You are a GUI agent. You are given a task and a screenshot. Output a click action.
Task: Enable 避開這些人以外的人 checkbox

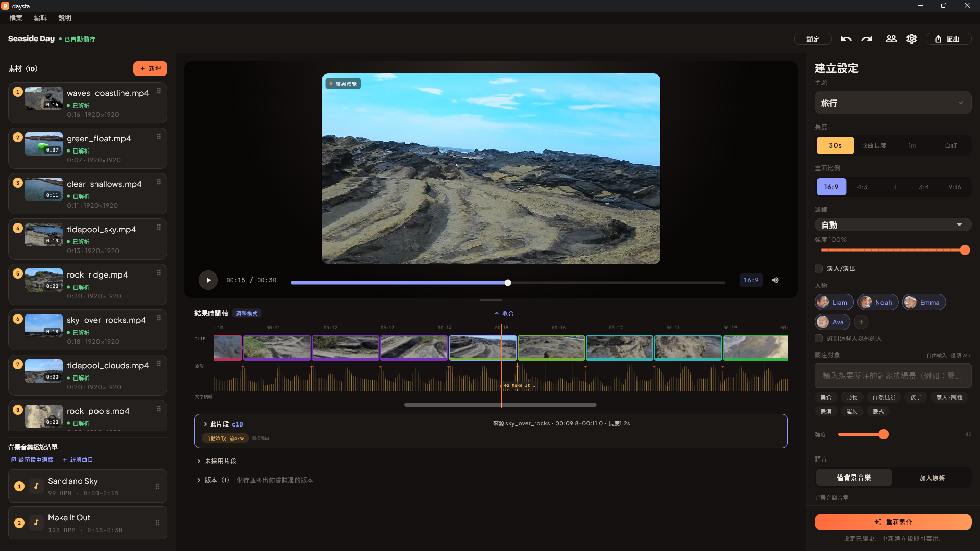tap(819, 338)
